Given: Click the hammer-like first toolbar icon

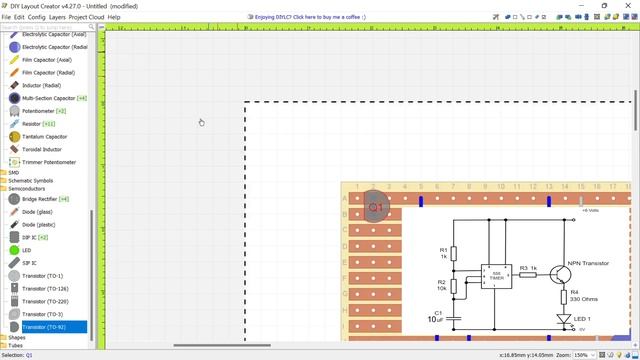Looking at the screenshot, I should coord(496,17).
